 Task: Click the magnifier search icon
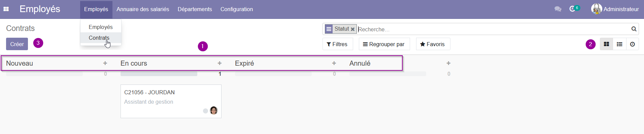pos(634,29)
